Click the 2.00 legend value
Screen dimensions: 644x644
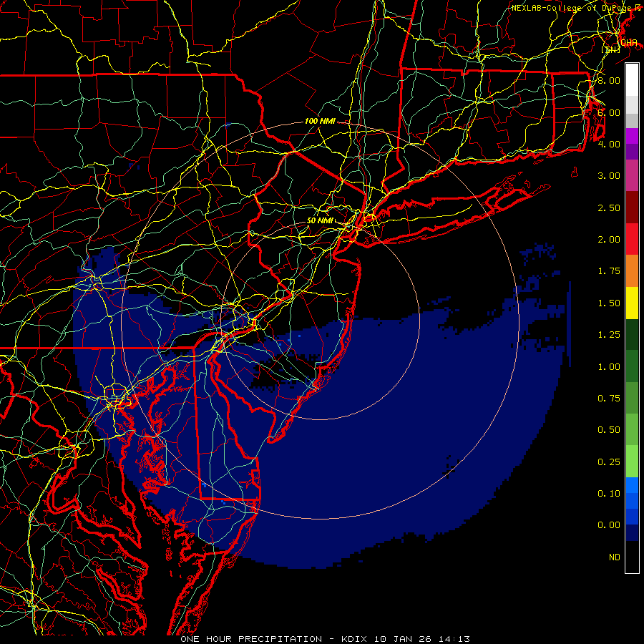pos(609,240)
